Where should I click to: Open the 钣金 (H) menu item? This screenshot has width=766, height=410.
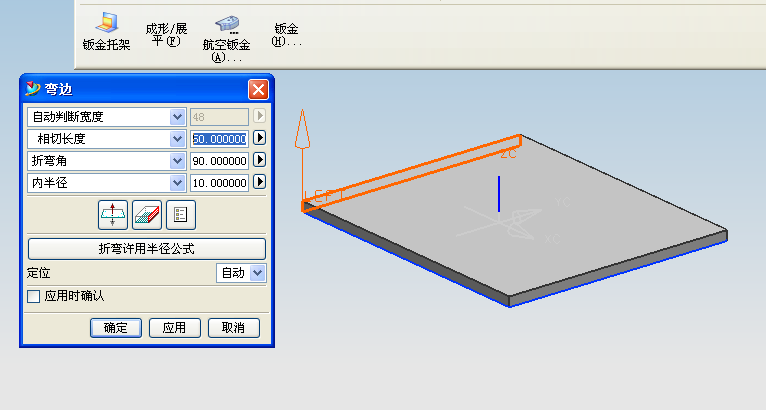tap(287, 35)
